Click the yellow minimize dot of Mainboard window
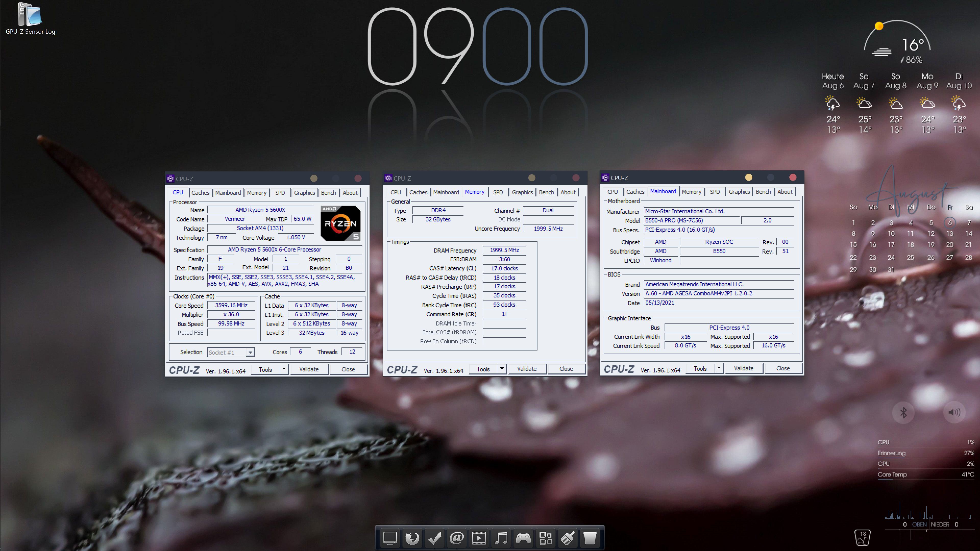The height and width of the screenshot is (551, 980). pyautogui.click(x=749, y=177)
